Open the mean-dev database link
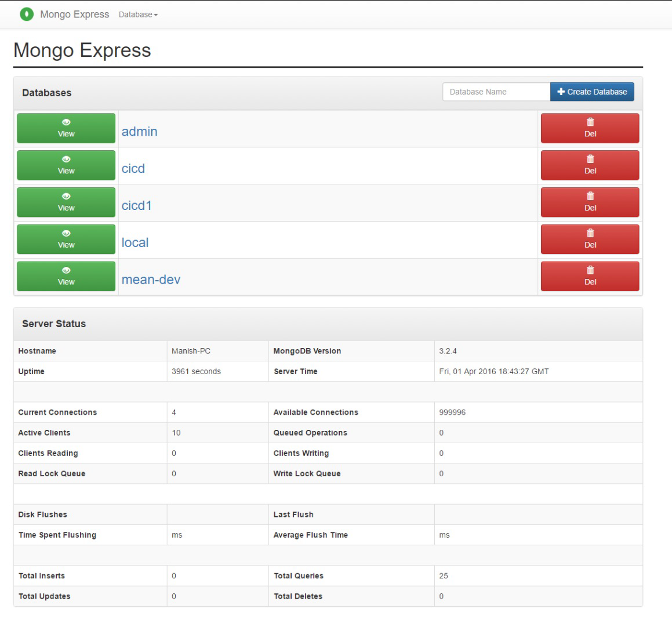Image resolution: width=672 pixels, height=623 pixels. tap(151, 280)
